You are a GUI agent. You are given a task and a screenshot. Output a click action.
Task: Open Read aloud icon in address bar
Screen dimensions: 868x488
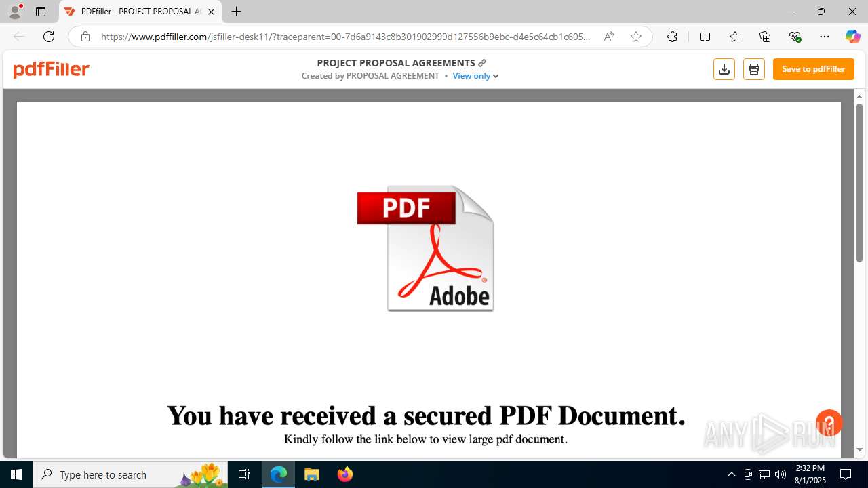point(609,37)
